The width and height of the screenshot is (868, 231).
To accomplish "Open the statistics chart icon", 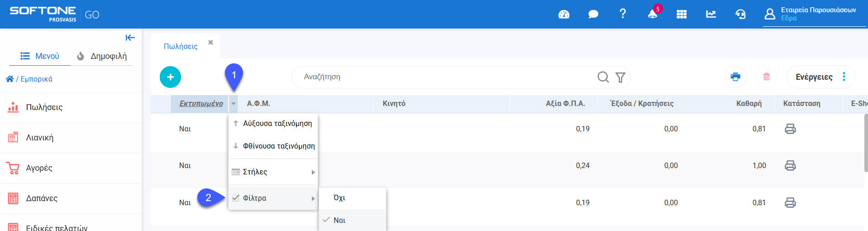I will (711, 14).
